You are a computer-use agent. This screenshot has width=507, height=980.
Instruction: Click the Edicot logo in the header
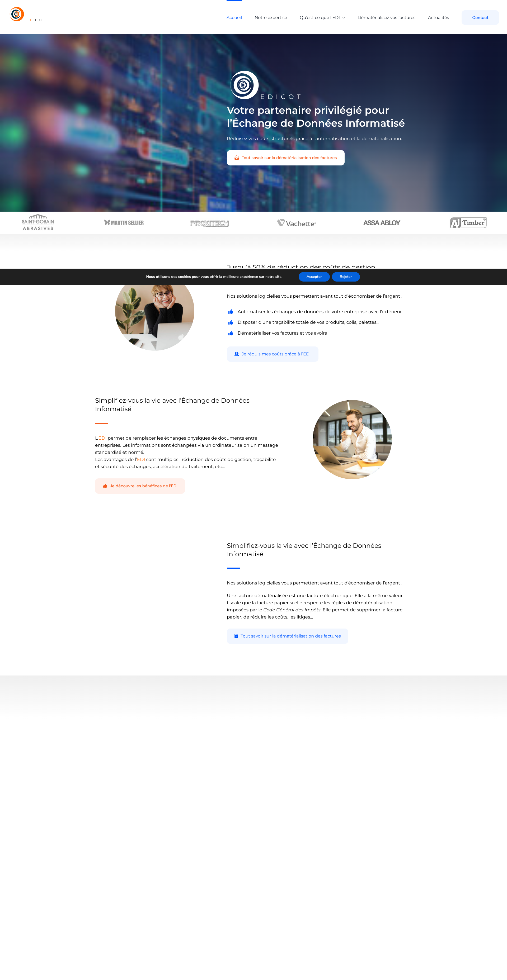[x=27, y=15]
